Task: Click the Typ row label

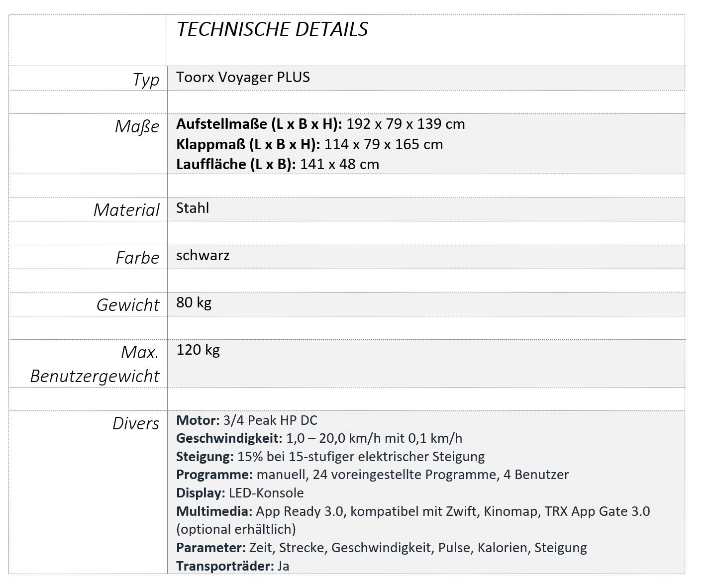Action: [146, 80]
